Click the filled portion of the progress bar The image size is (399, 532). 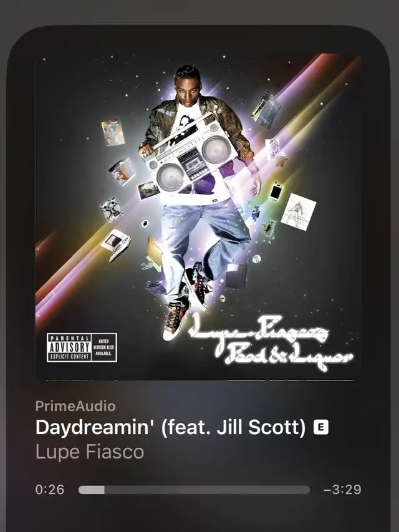click(x=91, y=490)
